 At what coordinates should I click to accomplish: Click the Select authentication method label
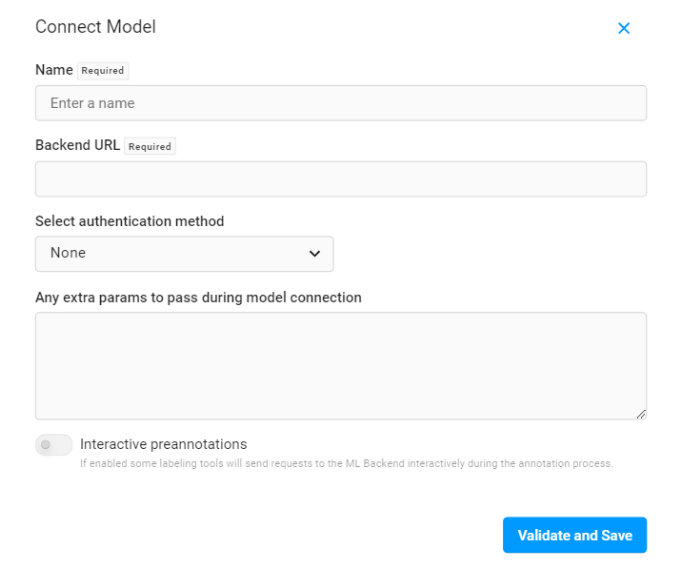click(x=129, y=221)
